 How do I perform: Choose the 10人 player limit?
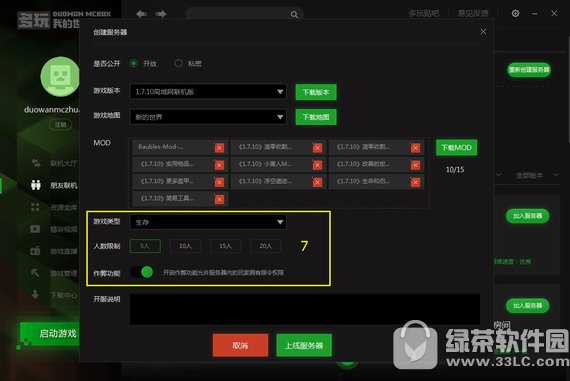185,246
